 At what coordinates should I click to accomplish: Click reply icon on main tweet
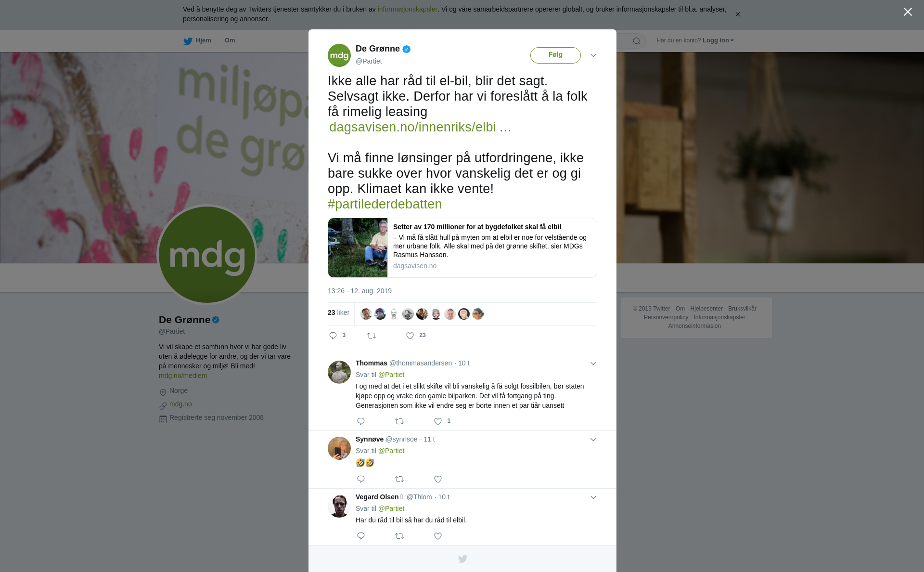tap(333, 336)
